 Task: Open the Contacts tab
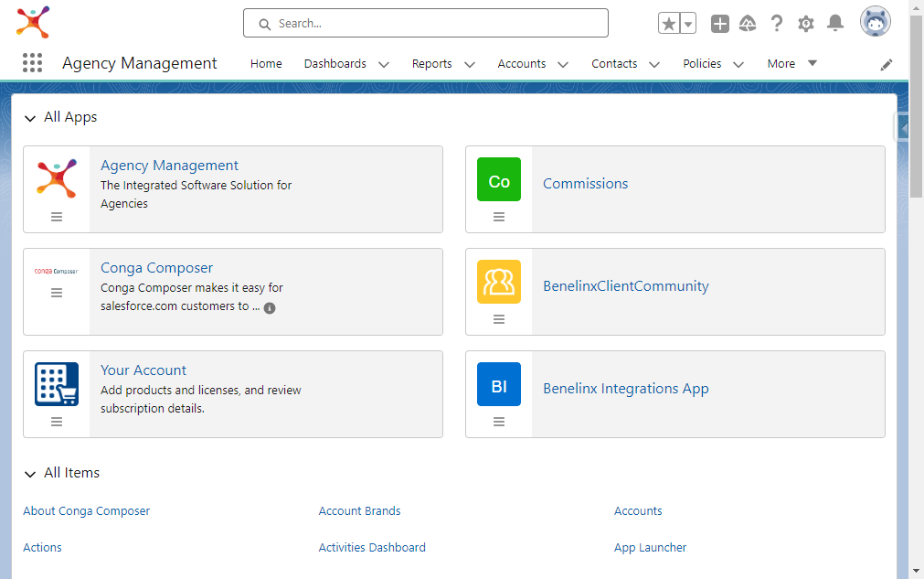[x=614, y=64]
